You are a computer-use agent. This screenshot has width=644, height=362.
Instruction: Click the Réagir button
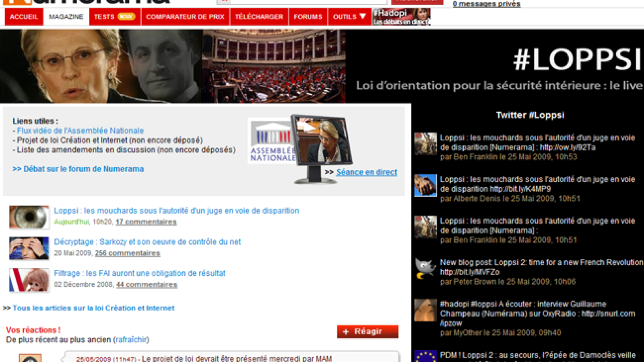[367, 331]
